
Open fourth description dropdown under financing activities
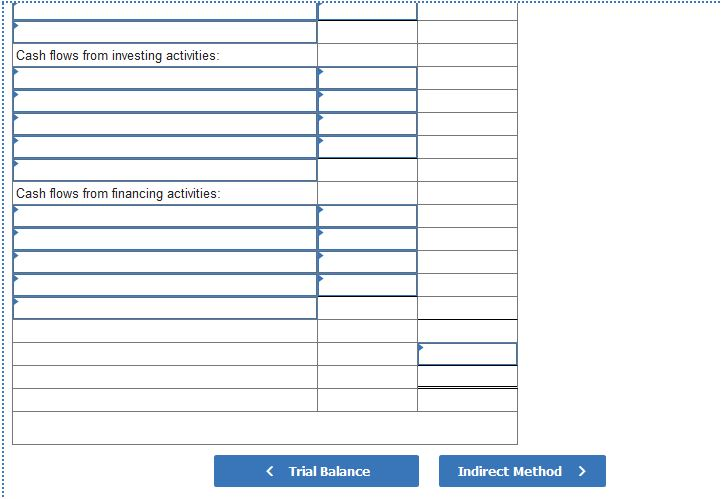pyautogui.click(x=165, y=285)
